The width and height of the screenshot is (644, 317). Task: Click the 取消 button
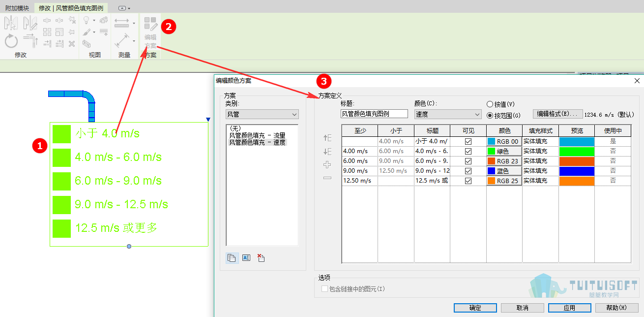523,308
